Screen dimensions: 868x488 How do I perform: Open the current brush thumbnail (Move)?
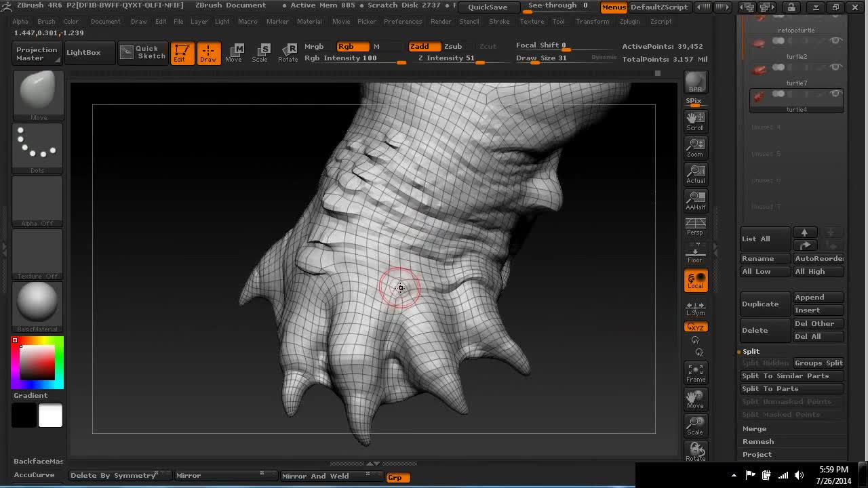coord(38,95)
